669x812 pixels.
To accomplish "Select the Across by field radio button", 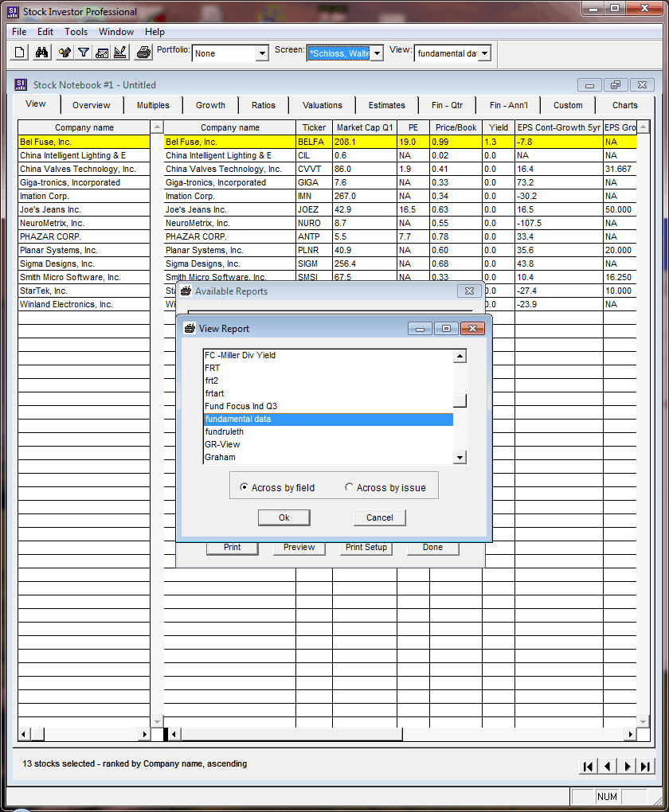I will [244, 488].
